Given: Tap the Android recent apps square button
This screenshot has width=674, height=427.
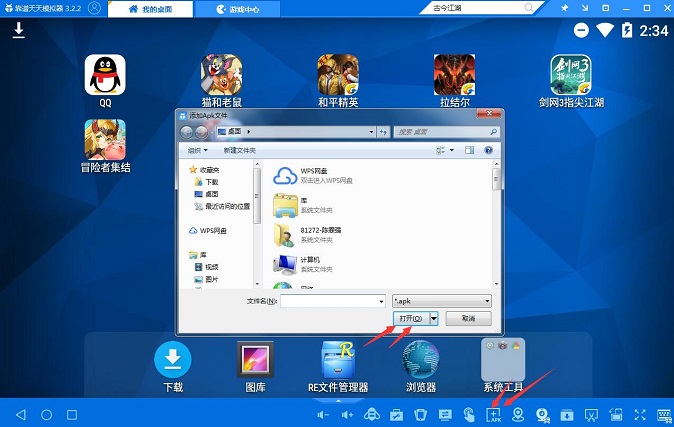Looking at the screenshot, I should (72, 415).
